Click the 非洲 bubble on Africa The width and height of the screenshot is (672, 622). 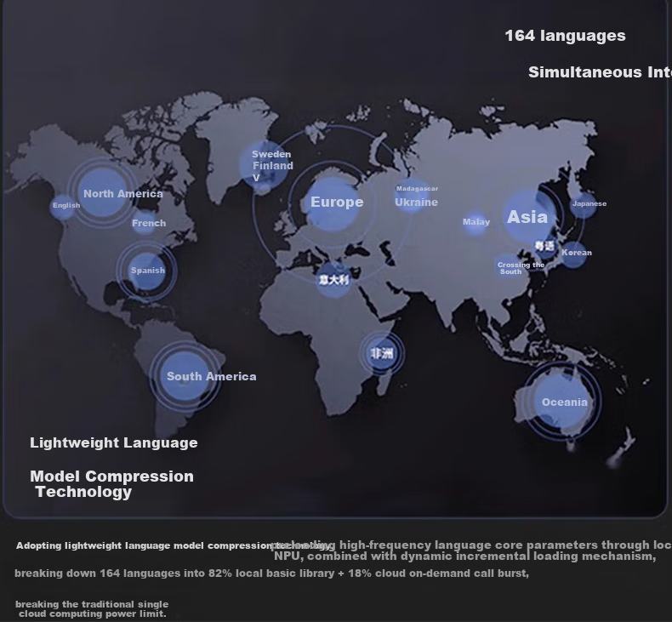(381, 354)
